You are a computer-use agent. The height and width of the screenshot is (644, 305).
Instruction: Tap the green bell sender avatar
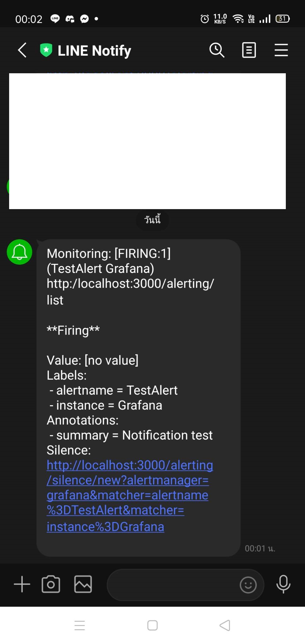(19, 252)
